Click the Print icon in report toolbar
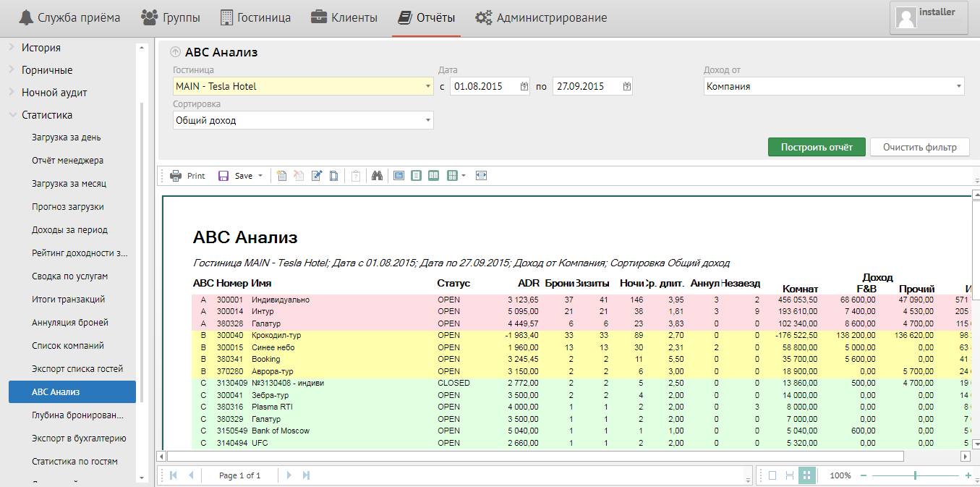 176,176
